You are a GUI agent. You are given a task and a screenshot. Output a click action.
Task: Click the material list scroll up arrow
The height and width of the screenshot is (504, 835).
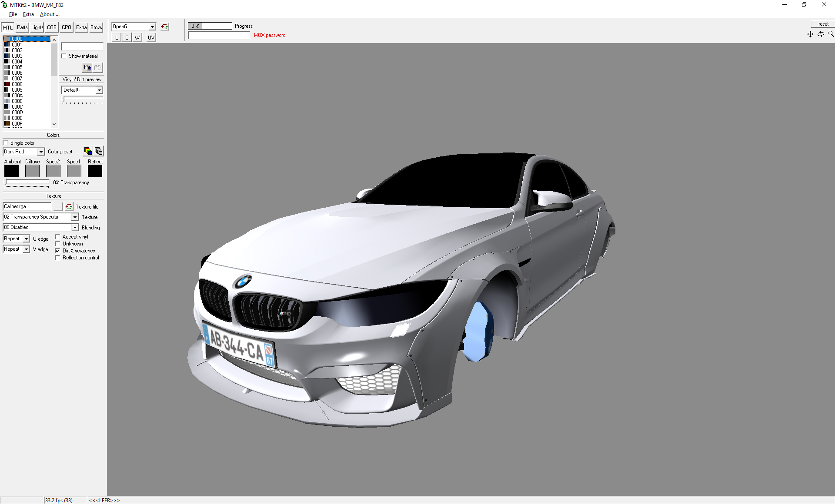click(54, 40)
